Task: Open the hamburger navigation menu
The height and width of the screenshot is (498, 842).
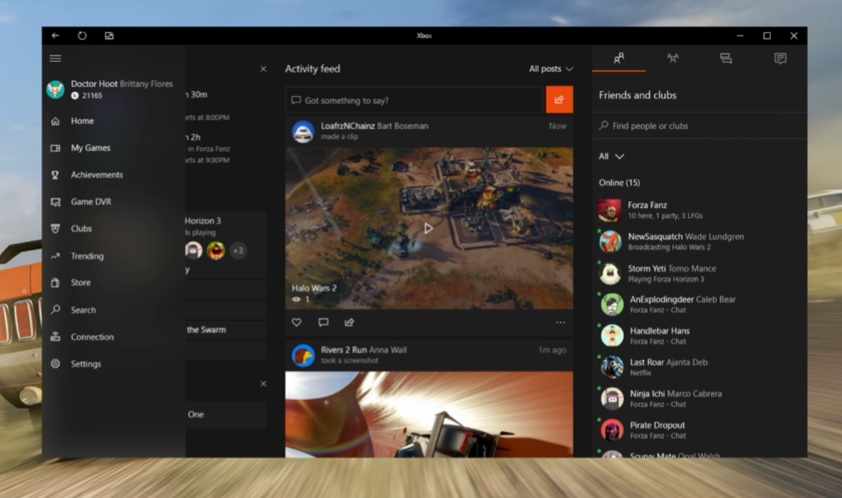Action: point(55,59)
